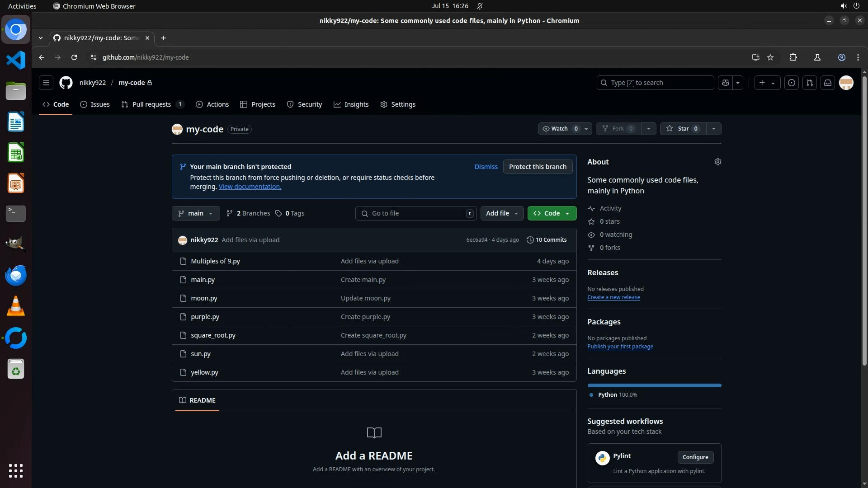Edit repository details gear icon in About

pos(717,162)
